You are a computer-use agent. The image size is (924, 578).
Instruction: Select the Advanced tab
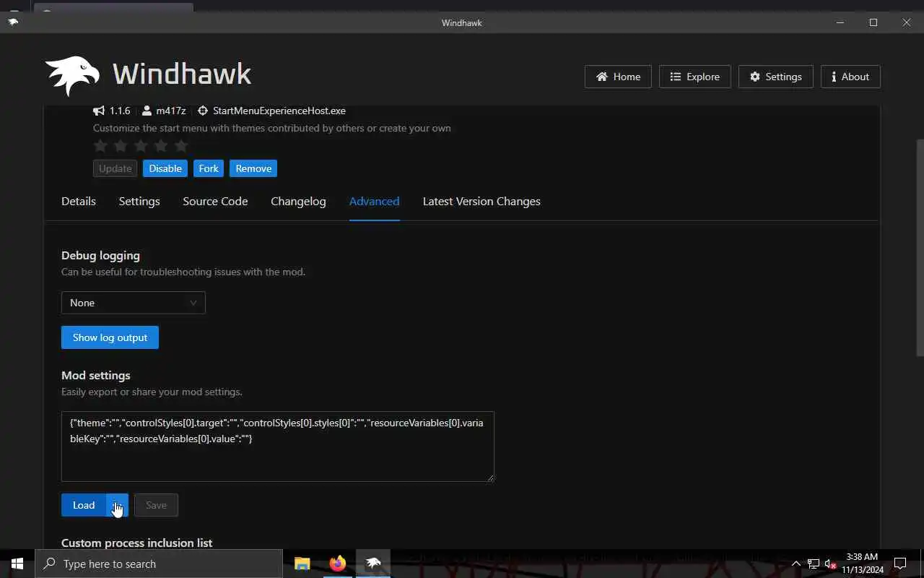[x=374, y=202]
